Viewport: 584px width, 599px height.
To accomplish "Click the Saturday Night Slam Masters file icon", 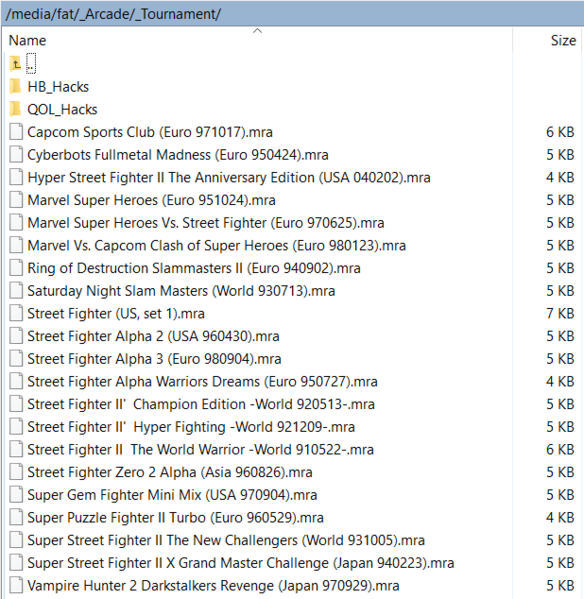I will 16,291.
